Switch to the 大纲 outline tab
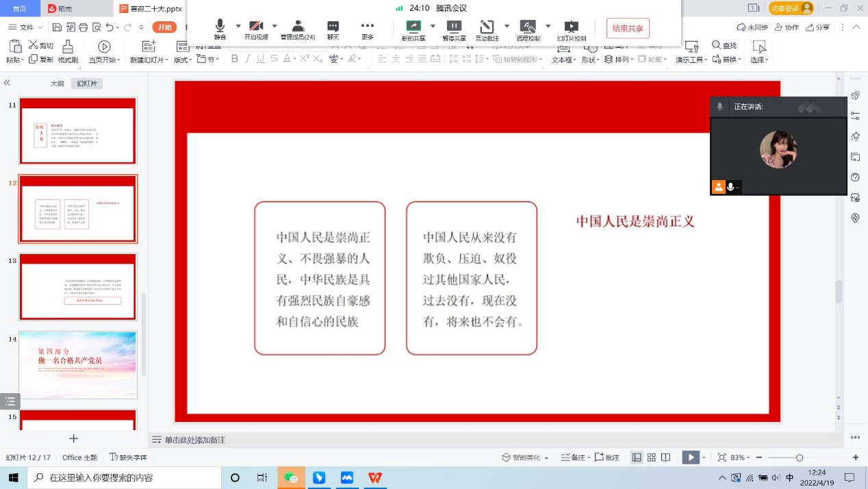Viewport: 868px width, 489px height. tap(57, 84)
